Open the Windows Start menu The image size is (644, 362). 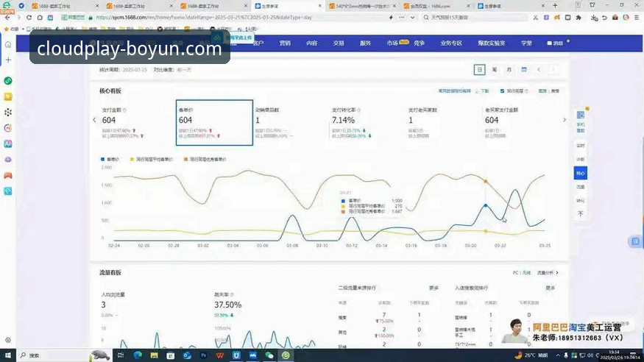8,355
